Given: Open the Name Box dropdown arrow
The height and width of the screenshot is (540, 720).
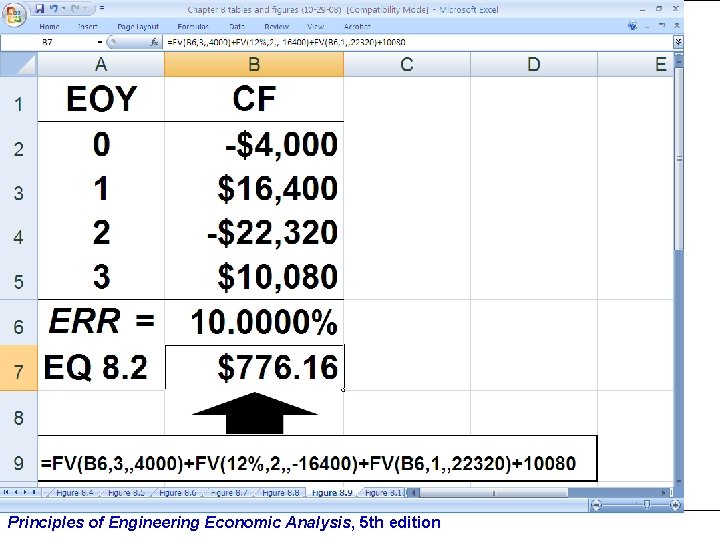Looking at the screenshot, I should click(100, 42).
